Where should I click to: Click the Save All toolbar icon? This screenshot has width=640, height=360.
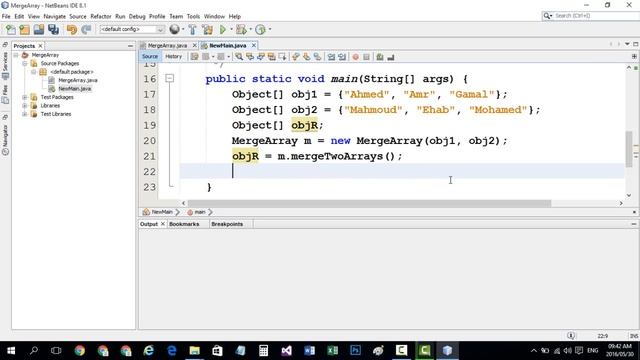click(x=53, y=29)
